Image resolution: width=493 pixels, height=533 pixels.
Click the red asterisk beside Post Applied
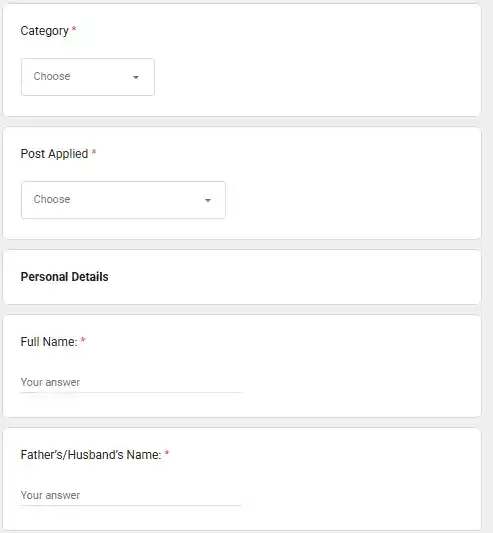[x=94, y=152]
